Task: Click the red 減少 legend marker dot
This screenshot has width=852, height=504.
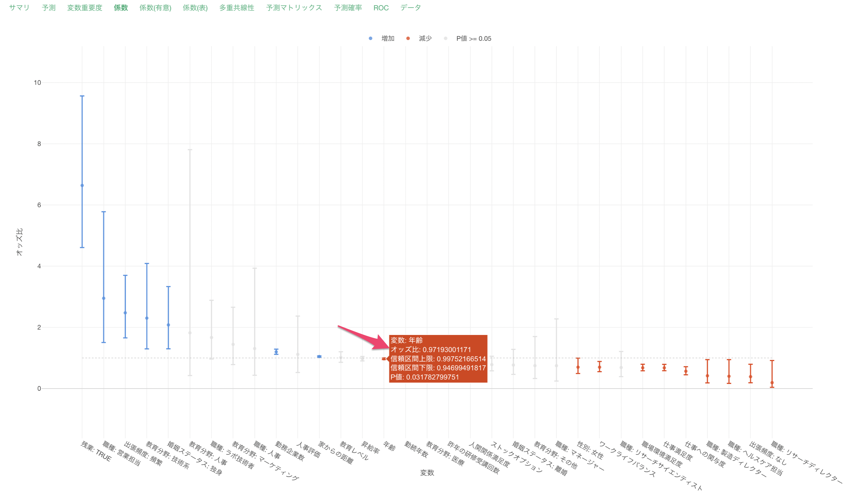Action: click(408, 38)
